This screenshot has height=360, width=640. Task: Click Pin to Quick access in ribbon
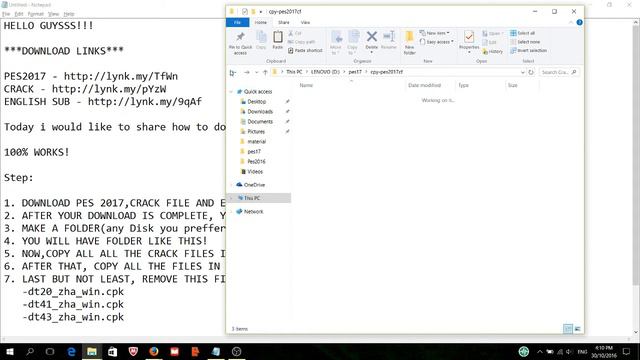[x=240, y=43]
